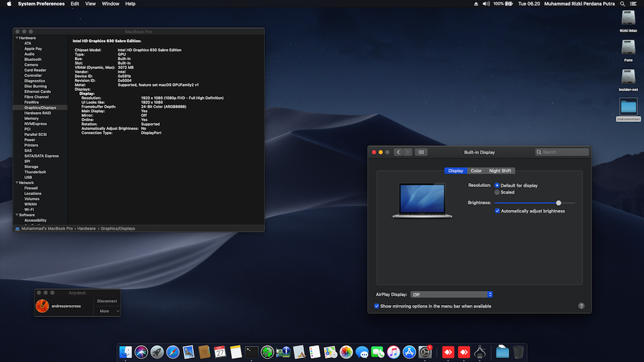Screen dimensions: 644x362
Task: Switch to Display tab
Action: click(x=455, y=171)
